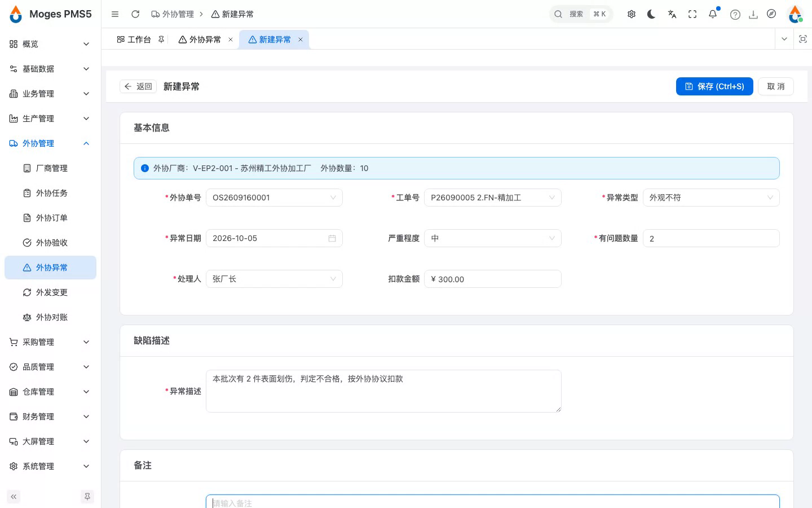
Task: Click the maximize content area icon
Action: click(x=803, y=39)
